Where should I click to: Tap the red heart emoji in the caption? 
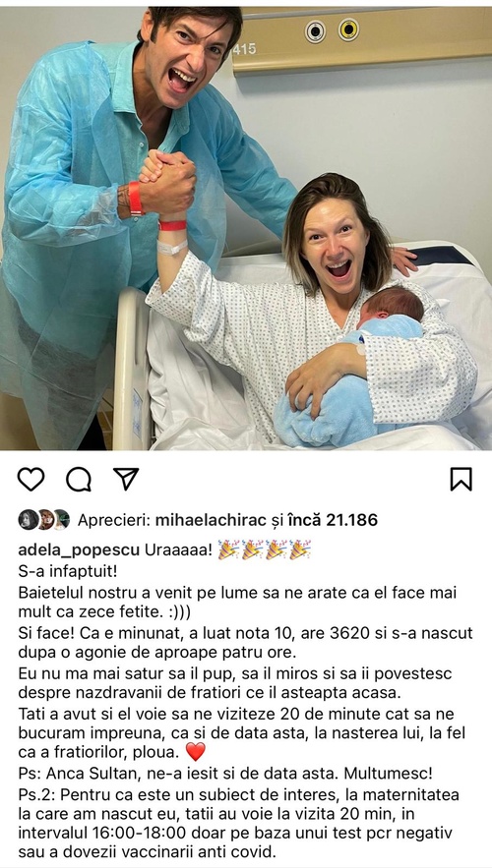point(195,752)
